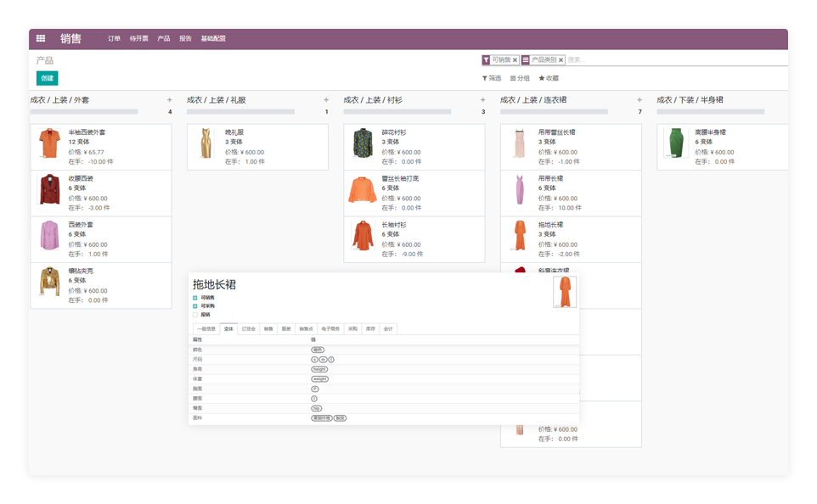The height and width of the screenshot is (504, 817).
Task: Open the 基础配置 menu
Action: 213,39
